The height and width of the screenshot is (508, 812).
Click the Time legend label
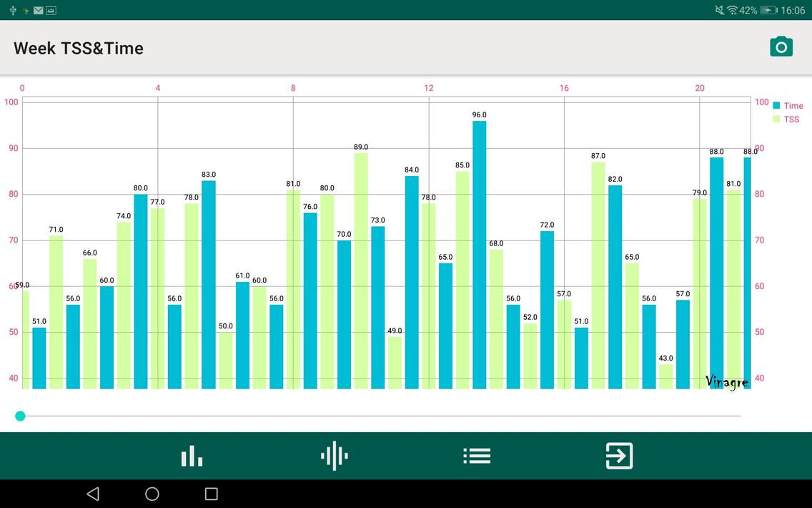point(793,106)
